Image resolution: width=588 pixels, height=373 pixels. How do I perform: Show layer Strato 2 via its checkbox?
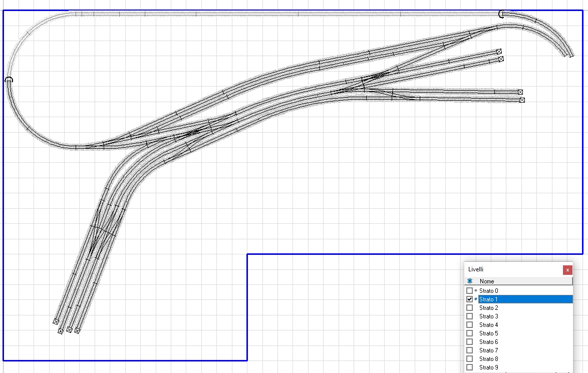pyautogui.click(x=469, y=308)
